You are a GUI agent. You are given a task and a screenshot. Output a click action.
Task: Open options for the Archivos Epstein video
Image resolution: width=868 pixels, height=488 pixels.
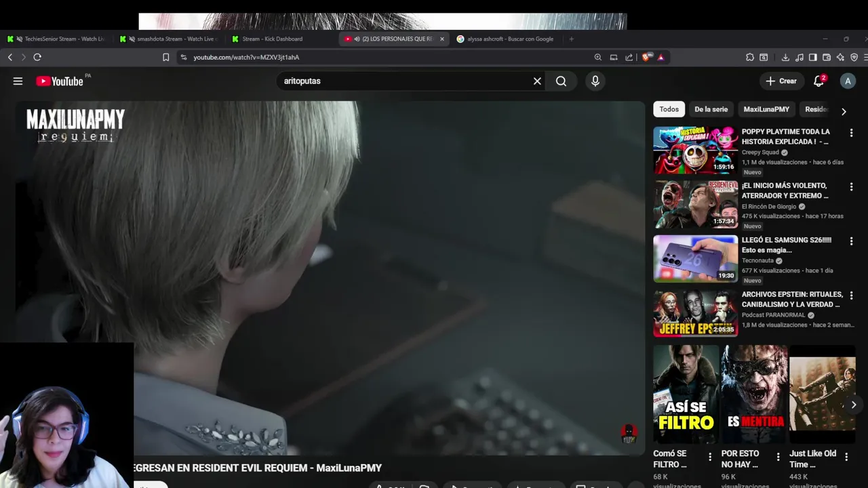[x=851, y=296]
